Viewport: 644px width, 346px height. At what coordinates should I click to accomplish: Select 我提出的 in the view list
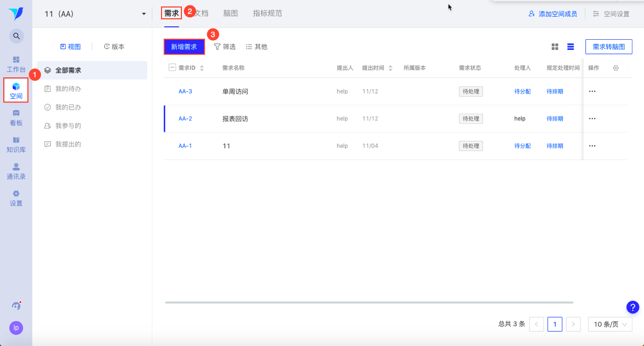92,144
